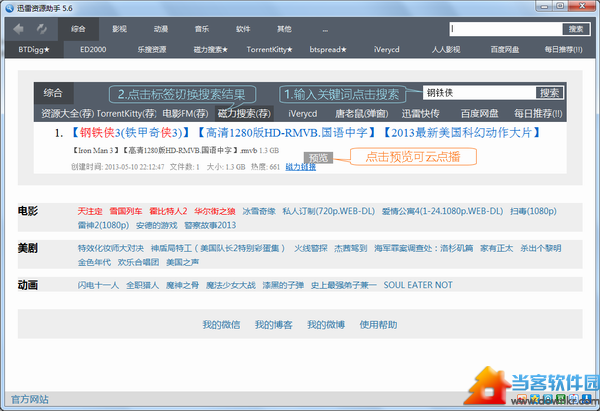Switch to the 音乐 tab
600x411 pixels.
(202, 29)
